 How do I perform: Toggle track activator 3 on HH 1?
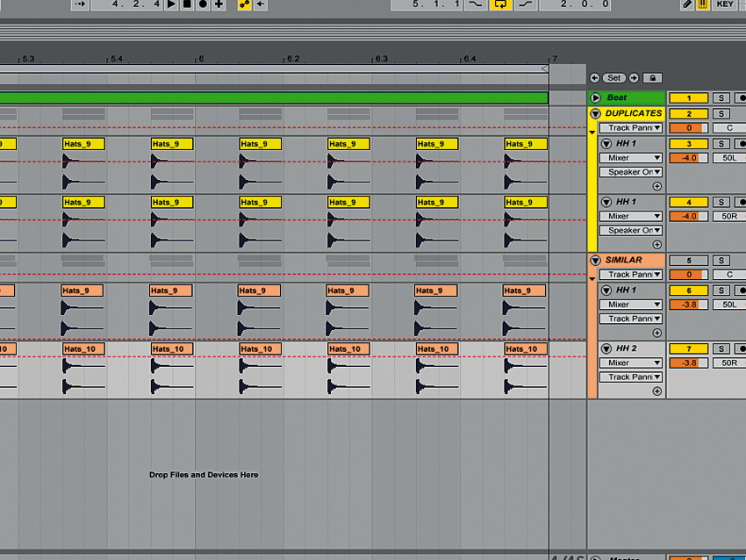point(688,143)
